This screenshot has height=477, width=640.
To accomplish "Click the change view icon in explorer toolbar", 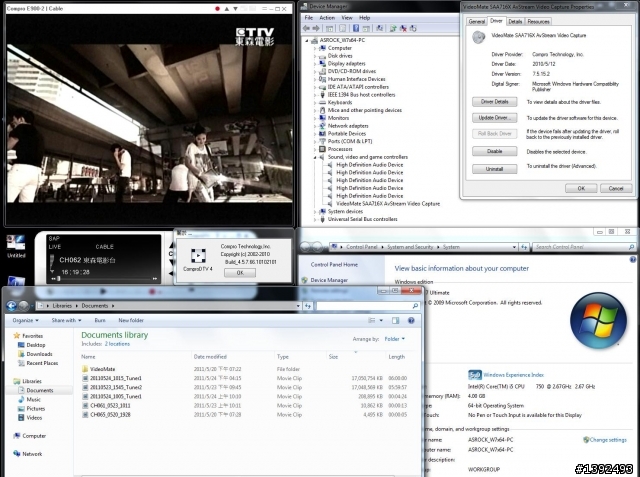I will [372, 320].
